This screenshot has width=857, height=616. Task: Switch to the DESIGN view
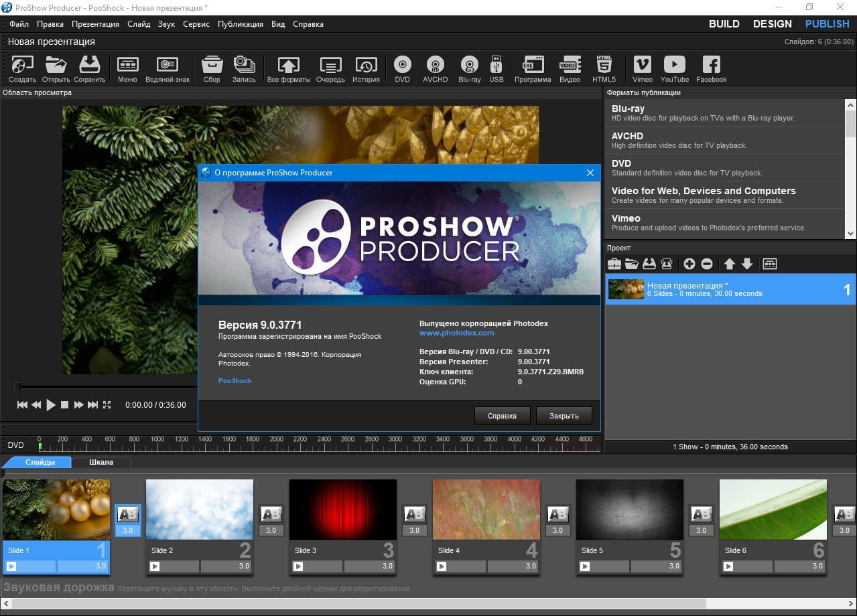(772, 23)
